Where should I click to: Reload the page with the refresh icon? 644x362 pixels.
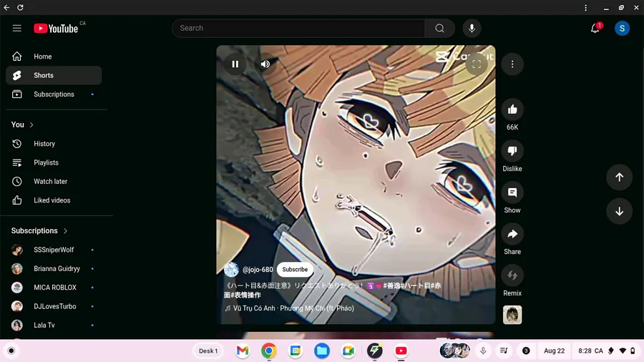(20, 7)
